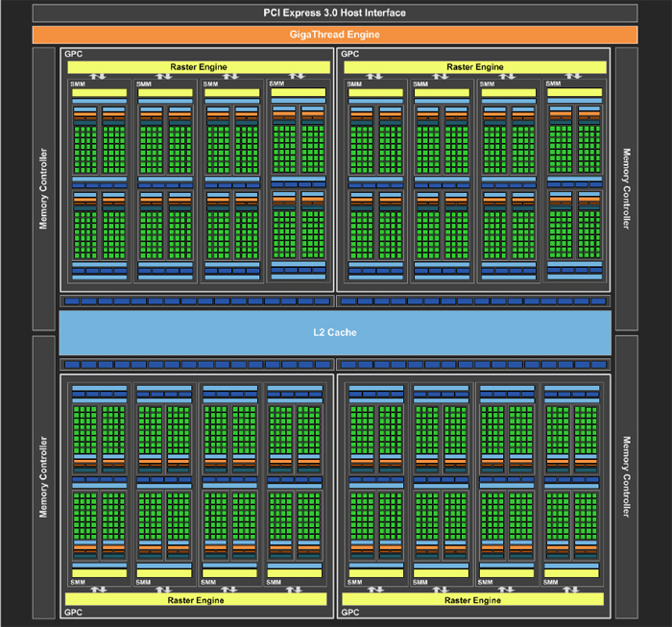This screenshot has height=627, width=672.
Task: Click the PCI Express 3.0 Host Interface bar
Action: 335,12
